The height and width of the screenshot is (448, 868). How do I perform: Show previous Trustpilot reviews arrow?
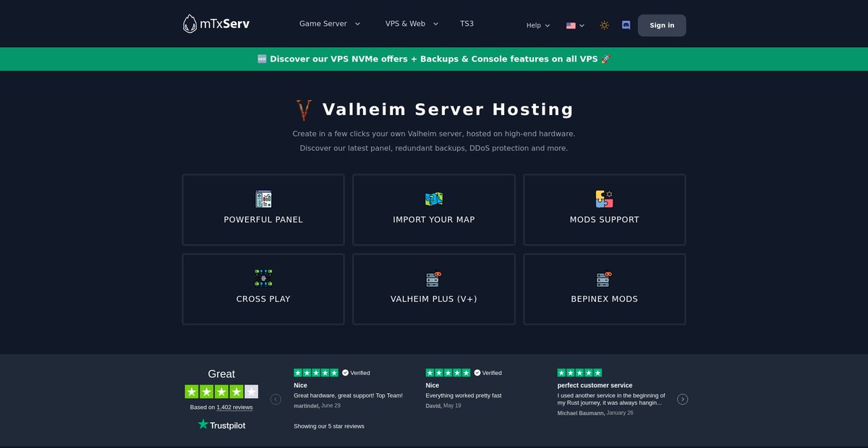point(276,399)
